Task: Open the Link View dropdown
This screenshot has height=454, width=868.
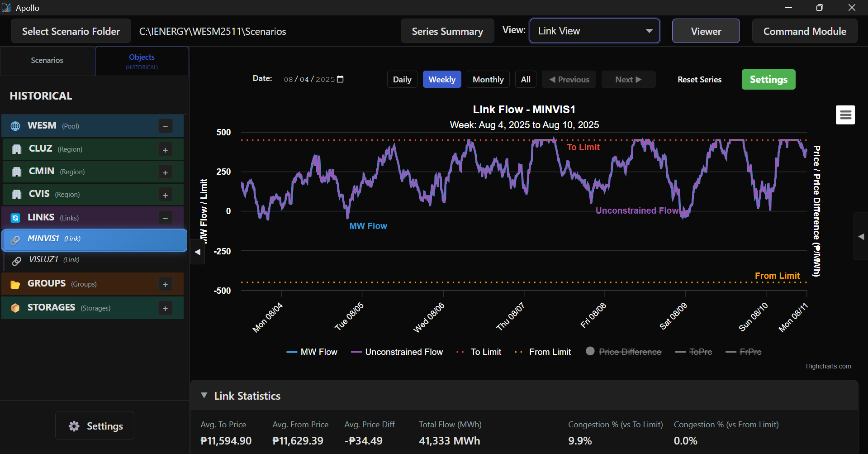Action: 594,31
